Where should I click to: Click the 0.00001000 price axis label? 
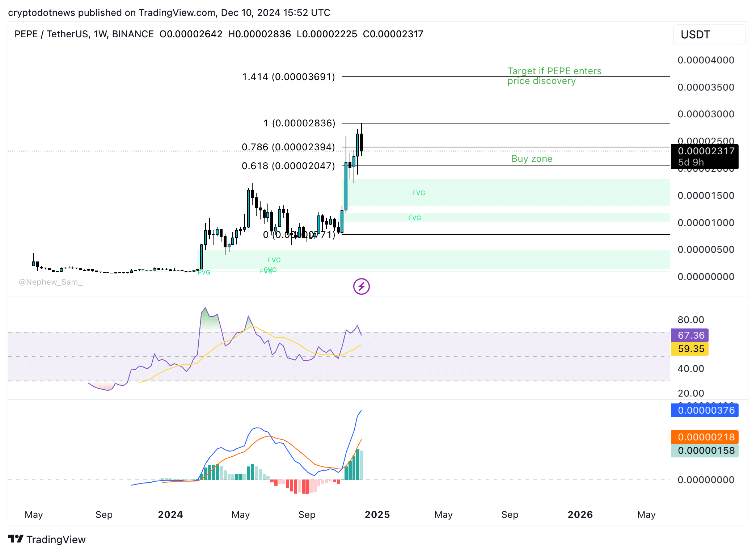coord(706,223)
